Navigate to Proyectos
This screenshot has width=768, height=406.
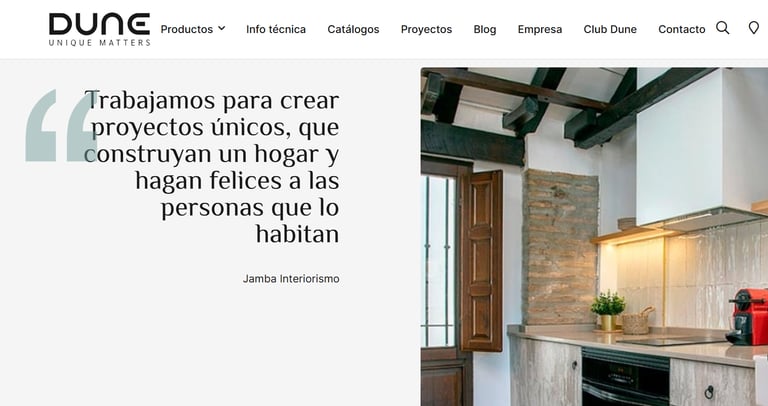click(426, 29)
